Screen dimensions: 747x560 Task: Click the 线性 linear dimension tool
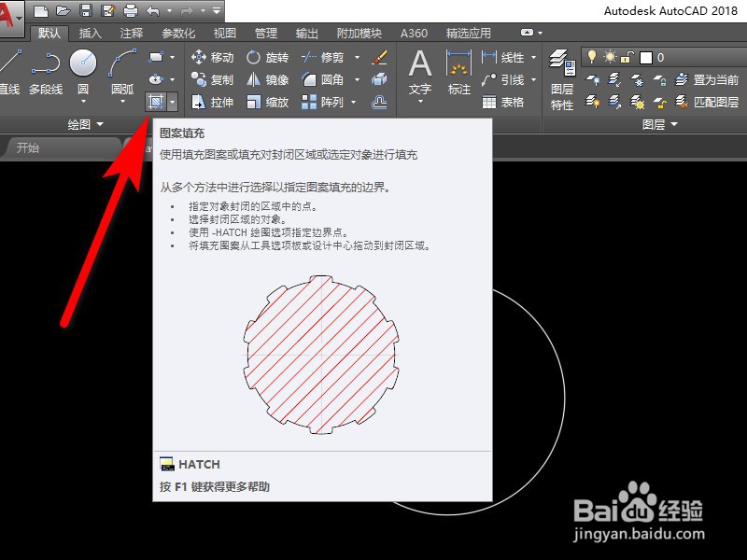point(502,58)
